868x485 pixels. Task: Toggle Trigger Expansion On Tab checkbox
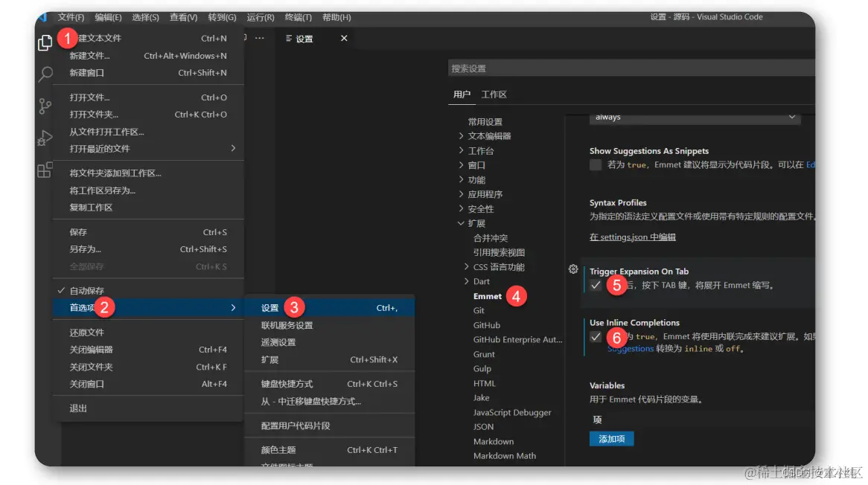(596, 286)
